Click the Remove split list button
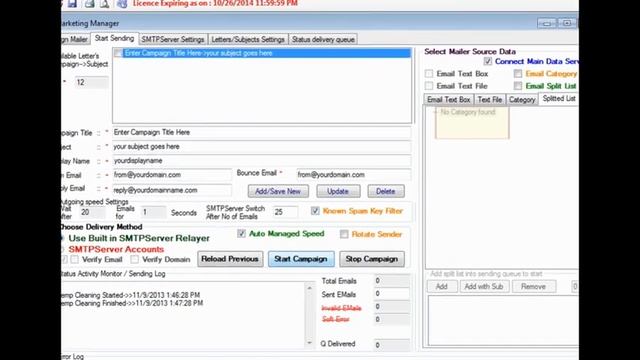The height and width of the screenshot is (360, 640). click(x=533, y=287)
